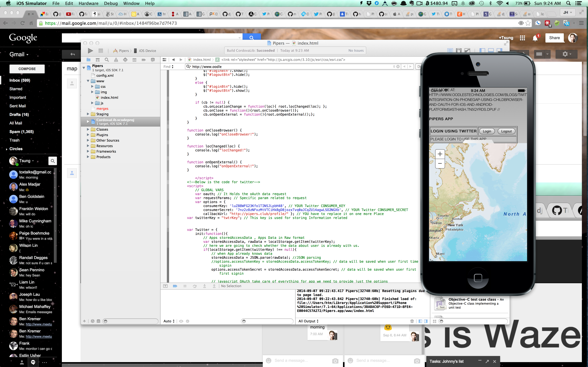Open the issue navigator warning icon
Screen dimensions: 588x367
pyautogui.click(x=116, y=60)
